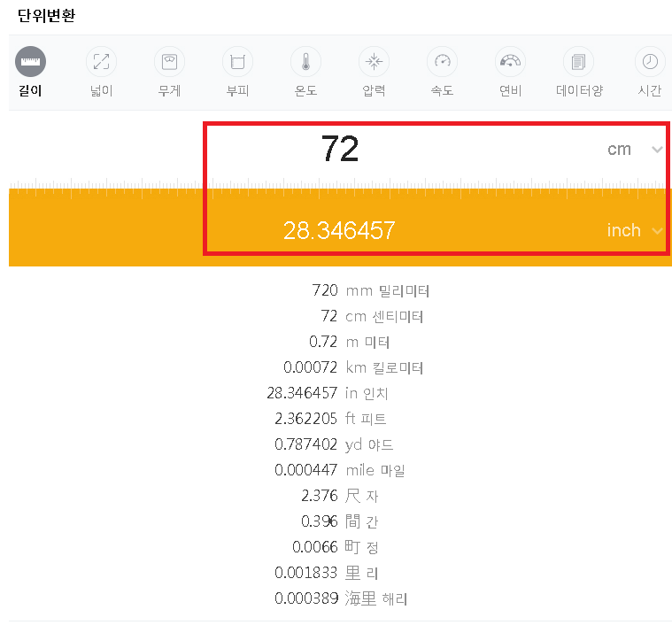Click the ruler scale strip
672x625 pixels.
pyautogui.click(x=340, y=188)
